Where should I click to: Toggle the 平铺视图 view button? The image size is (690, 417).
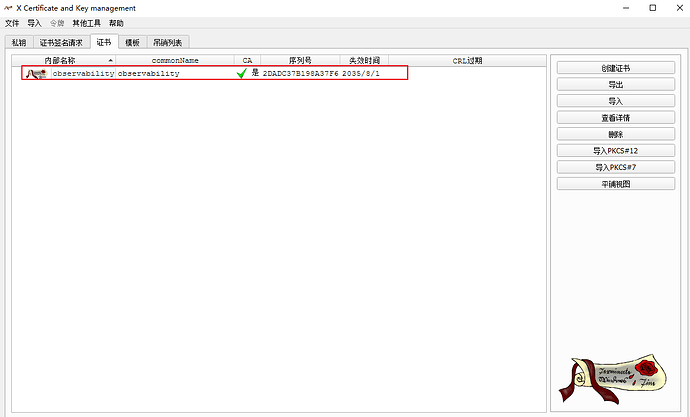615,184
